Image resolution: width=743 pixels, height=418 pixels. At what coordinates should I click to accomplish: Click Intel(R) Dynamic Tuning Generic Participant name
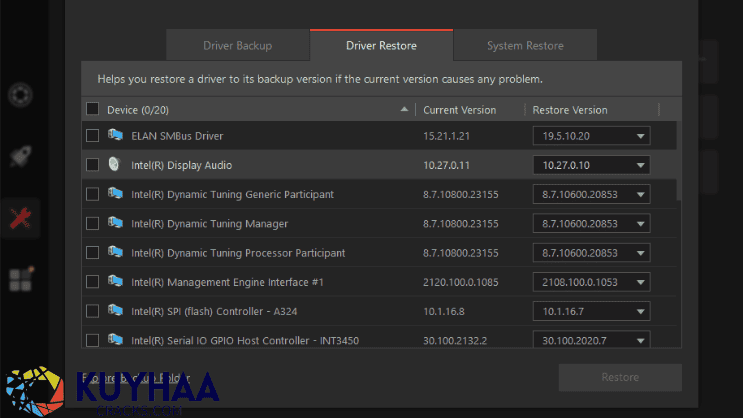pyautogui.click(x=232, y=194)
